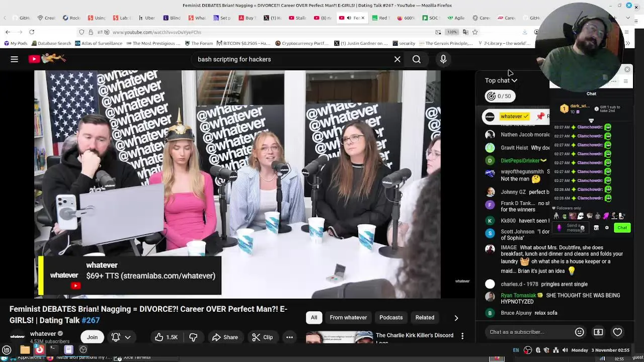644x362 pixels.
Task: Open the network icon in system tray
Action: 555,350
